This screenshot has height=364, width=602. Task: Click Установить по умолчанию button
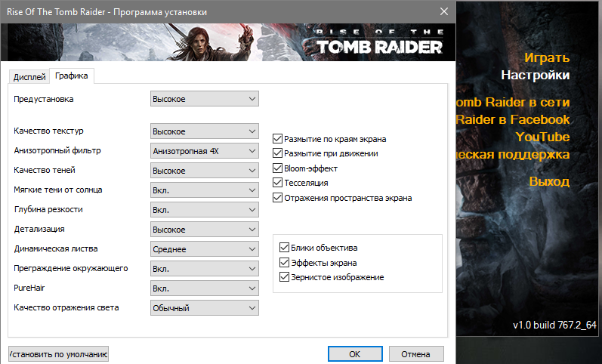58,354
